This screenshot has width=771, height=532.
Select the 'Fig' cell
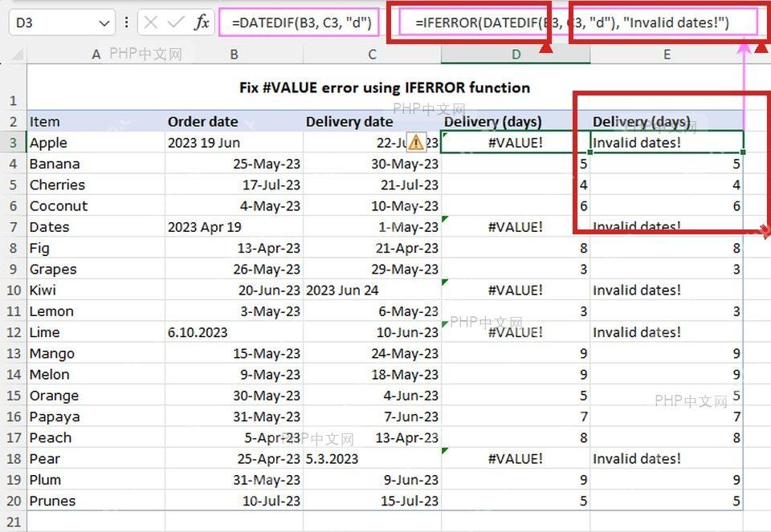(96, 248)
